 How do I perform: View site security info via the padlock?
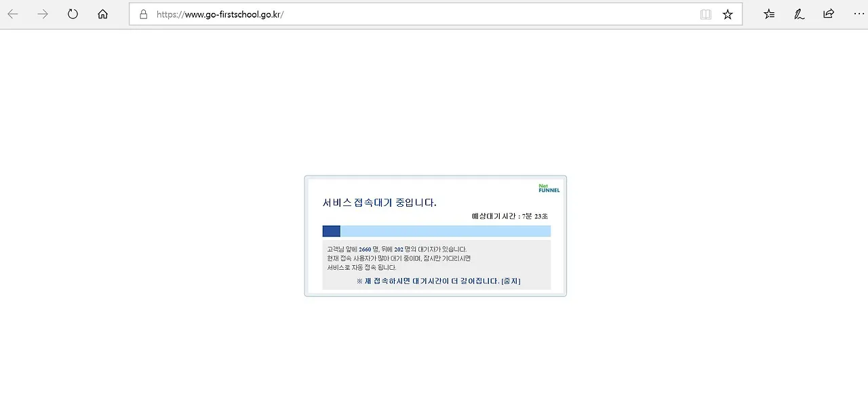point(142,14)
